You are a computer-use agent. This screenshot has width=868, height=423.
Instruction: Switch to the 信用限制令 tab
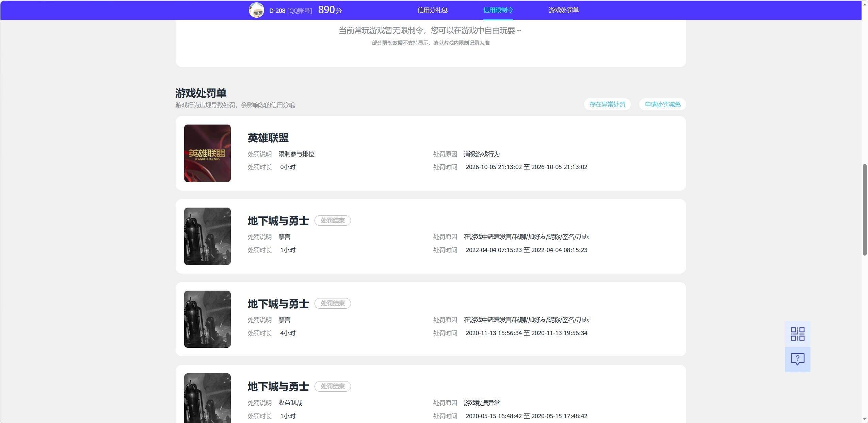coord(498,10)
